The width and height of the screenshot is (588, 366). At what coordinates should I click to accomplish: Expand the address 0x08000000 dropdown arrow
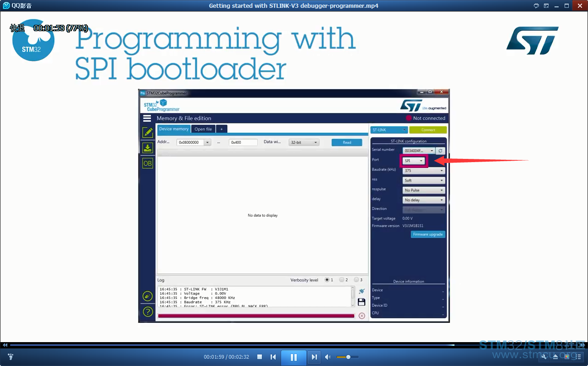207,142
